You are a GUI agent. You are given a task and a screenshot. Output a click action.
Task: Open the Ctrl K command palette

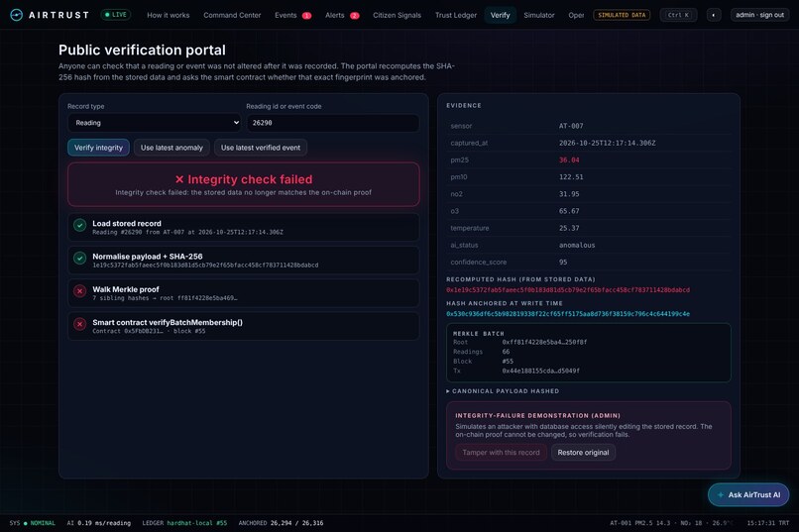(x=678, y=15)
